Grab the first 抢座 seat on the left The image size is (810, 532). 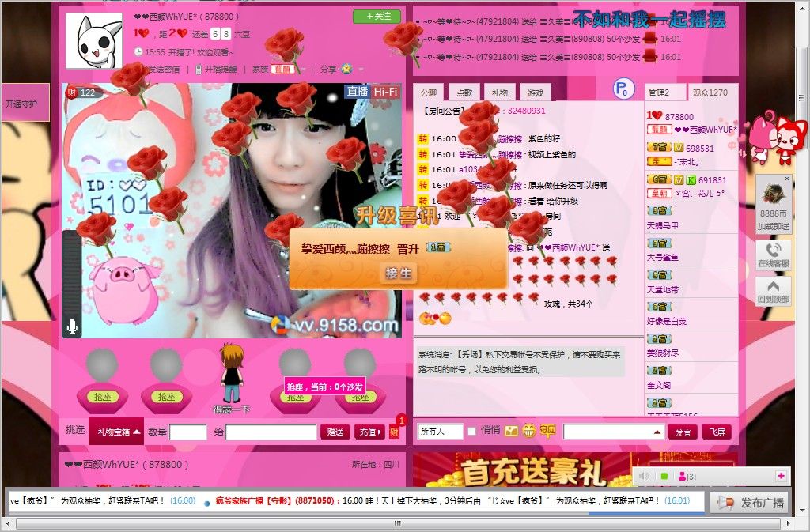coord(102,396)
